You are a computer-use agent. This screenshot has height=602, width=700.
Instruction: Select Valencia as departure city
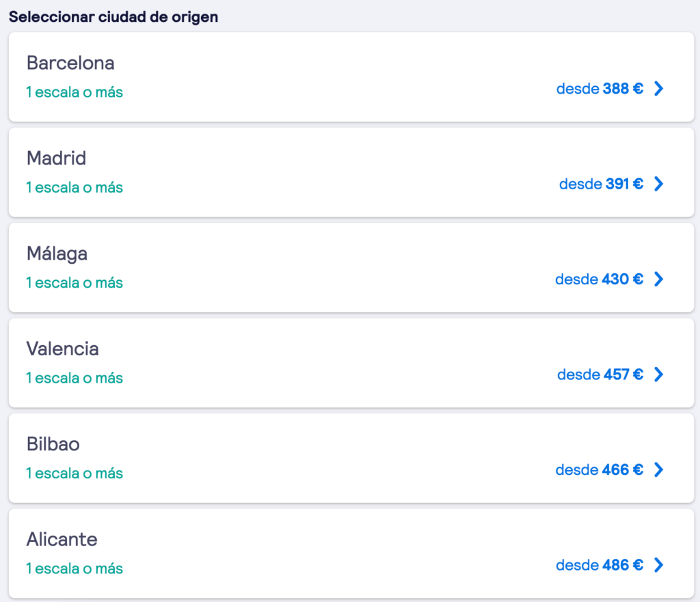click(62, 349)
